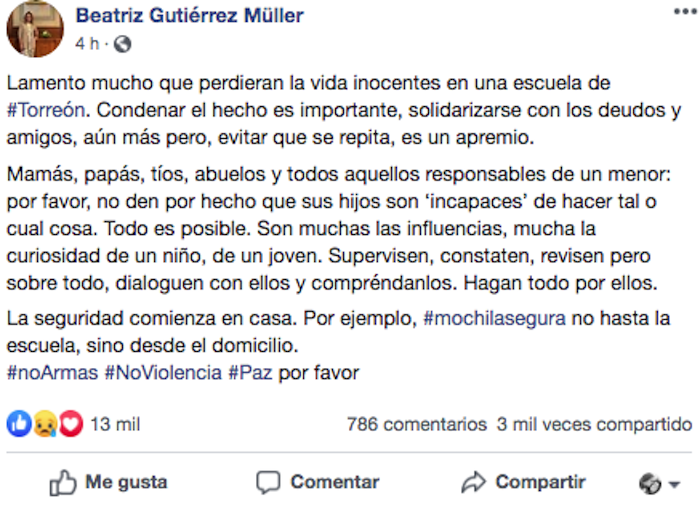Click the red heart reaction icon

(x=69, y=424)
